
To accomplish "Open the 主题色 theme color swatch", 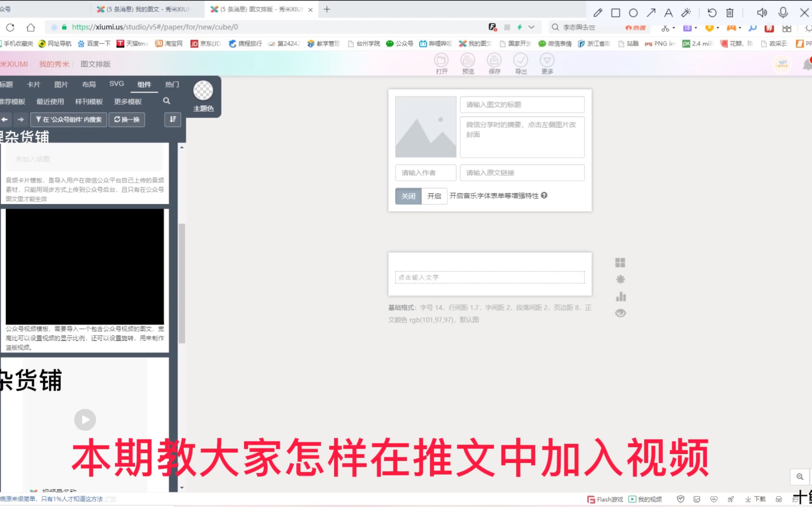I will [203, 91].
